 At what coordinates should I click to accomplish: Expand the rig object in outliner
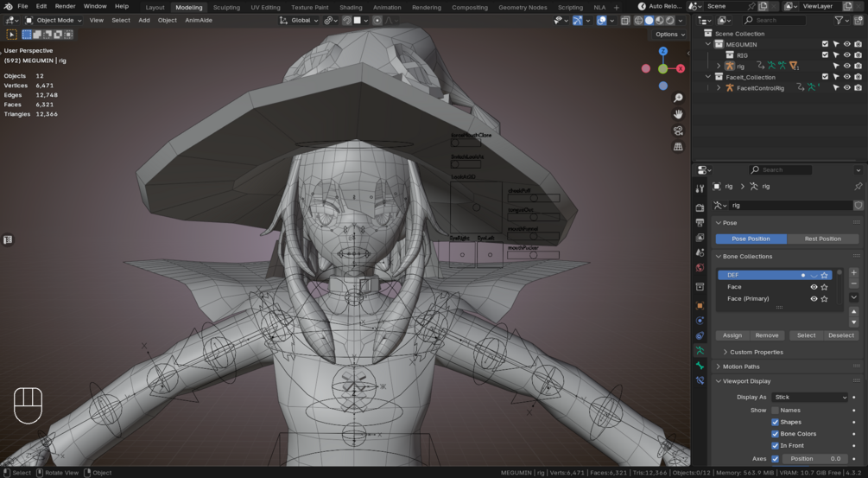point(719,67)
